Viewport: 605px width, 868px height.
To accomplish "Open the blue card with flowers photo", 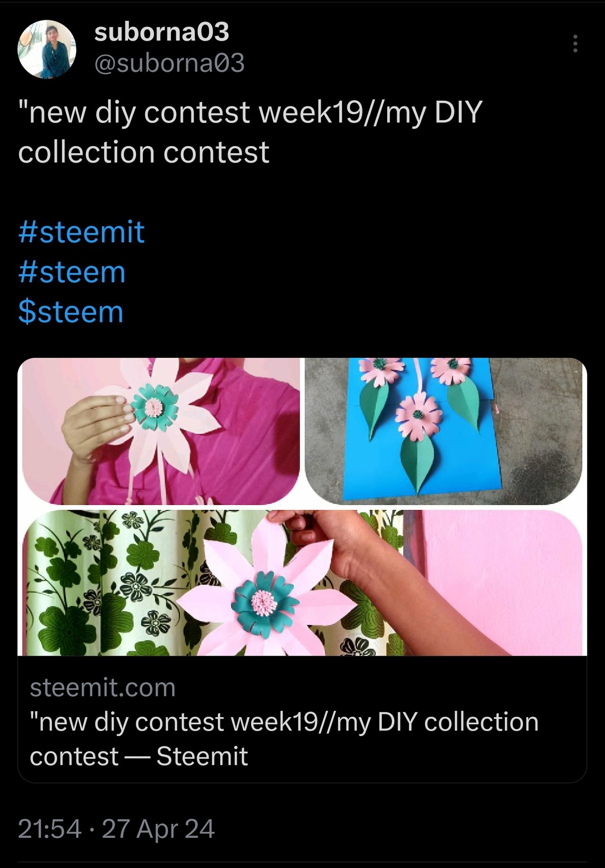I will click(x=444, y=431).
